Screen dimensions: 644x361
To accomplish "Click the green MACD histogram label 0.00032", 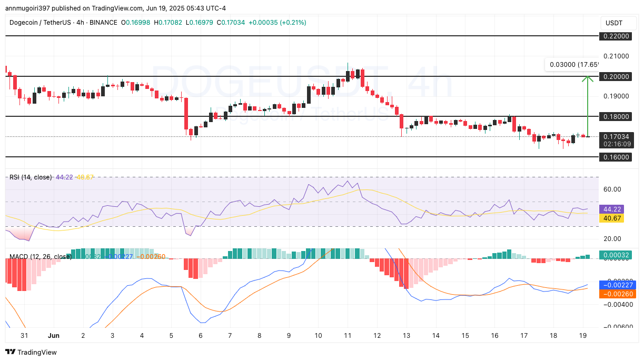I will (x=616, y=255).
